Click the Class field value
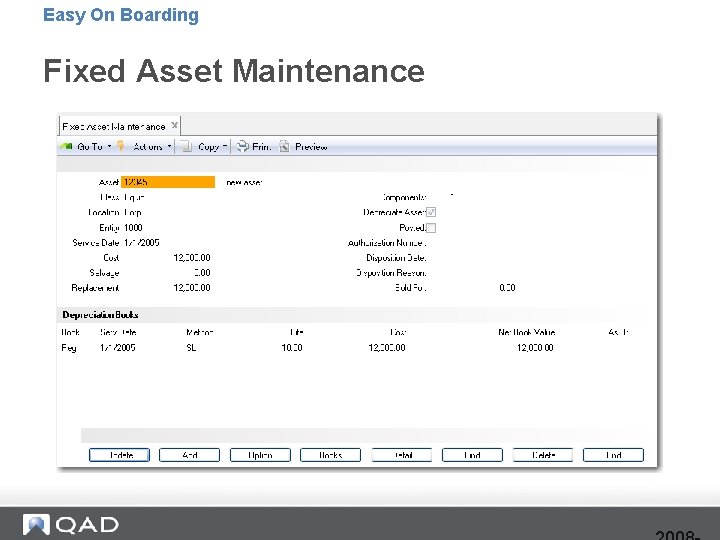Viewport: 720px width, 540px height. [134, 197]
